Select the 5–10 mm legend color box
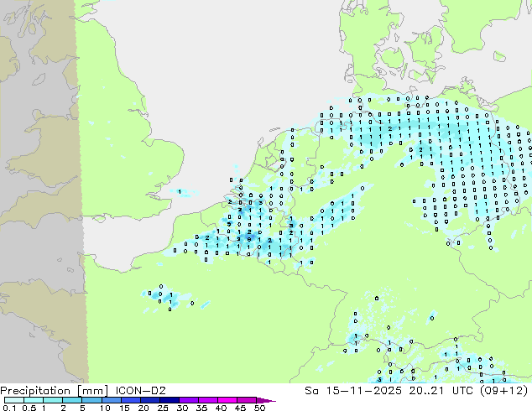The image size is (532, 411). pyautogui.click(x=91, y=400)
